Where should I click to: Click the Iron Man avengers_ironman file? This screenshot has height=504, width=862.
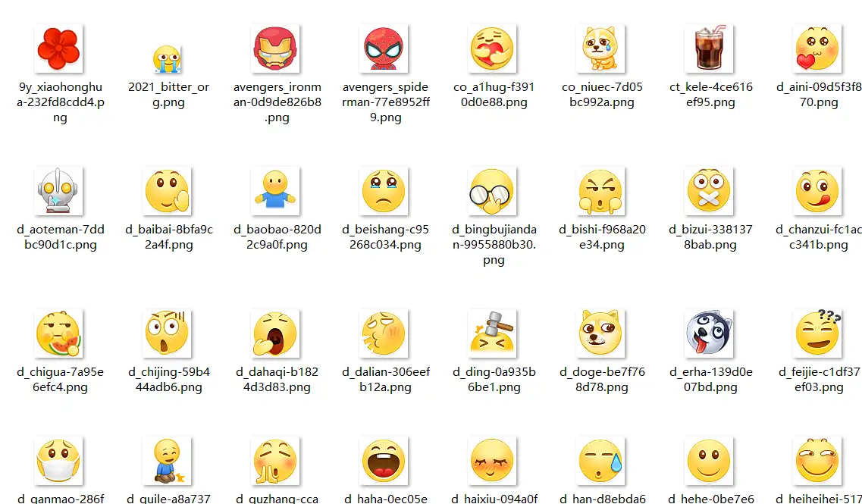(276, 48)
